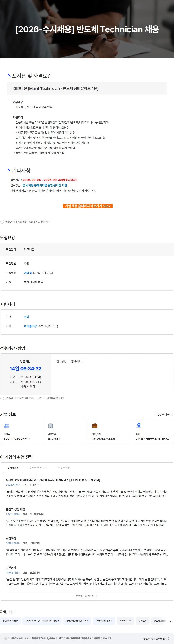The height and width of the screenshot is (644, 174).
Task: Open the 성장과정 essay entry
Action: [x=11, y=538]
